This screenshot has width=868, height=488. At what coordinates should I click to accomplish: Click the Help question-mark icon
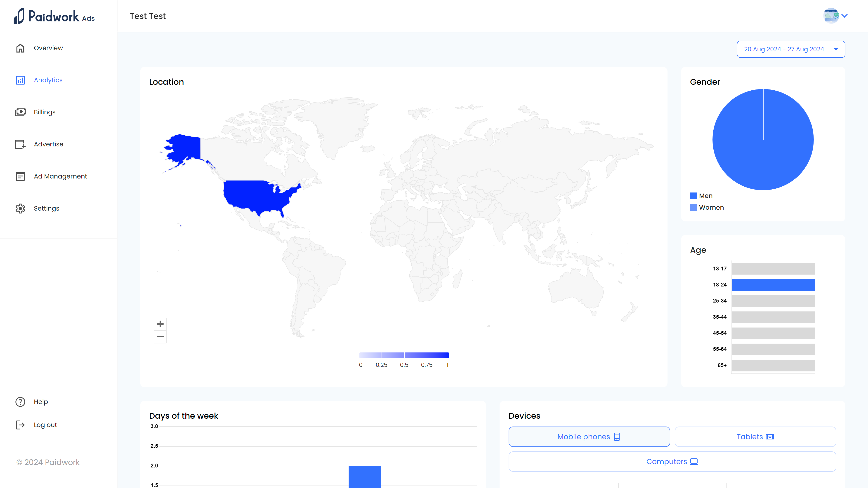click(20, 402)
